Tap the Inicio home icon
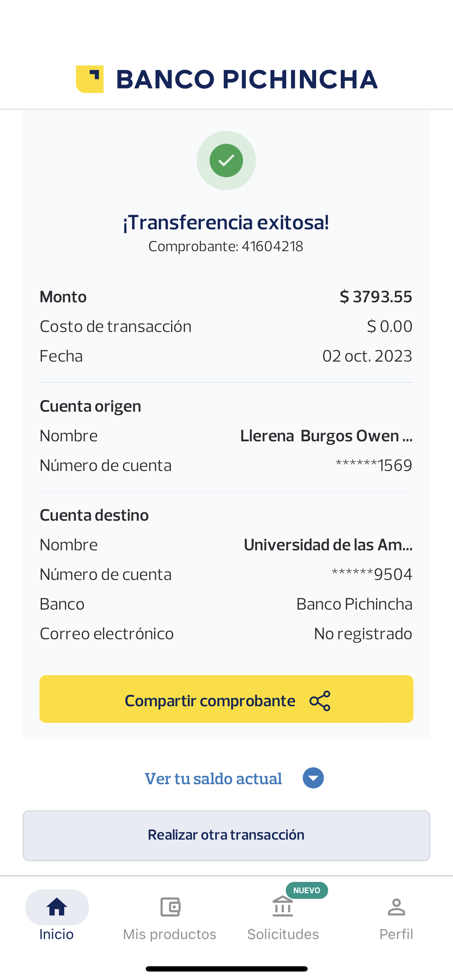 pyautogui.click(x=57, y=907)
